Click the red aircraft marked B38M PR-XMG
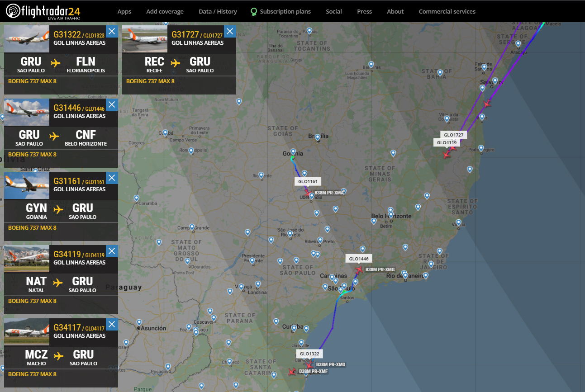The image size is (585, 392). coord(359,270)
